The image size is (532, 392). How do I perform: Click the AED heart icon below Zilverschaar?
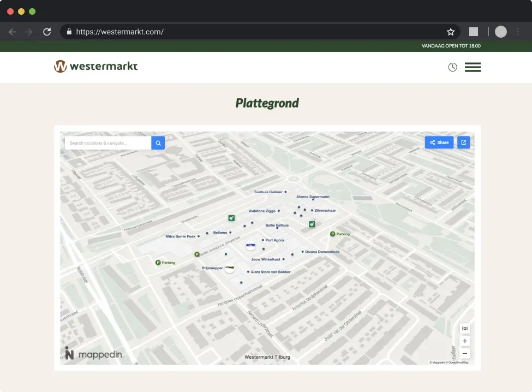pyautogui.click(x=312, y=224)
